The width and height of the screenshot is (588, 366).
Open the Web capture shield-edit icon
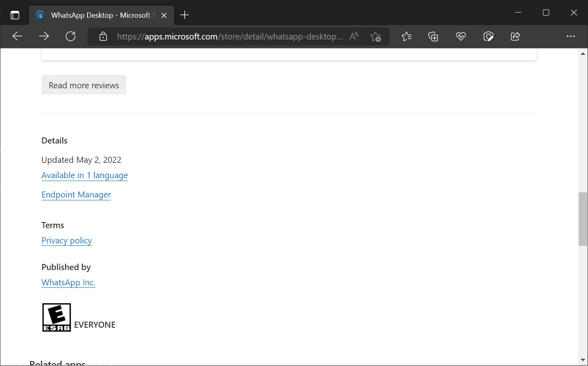(488, 37)
